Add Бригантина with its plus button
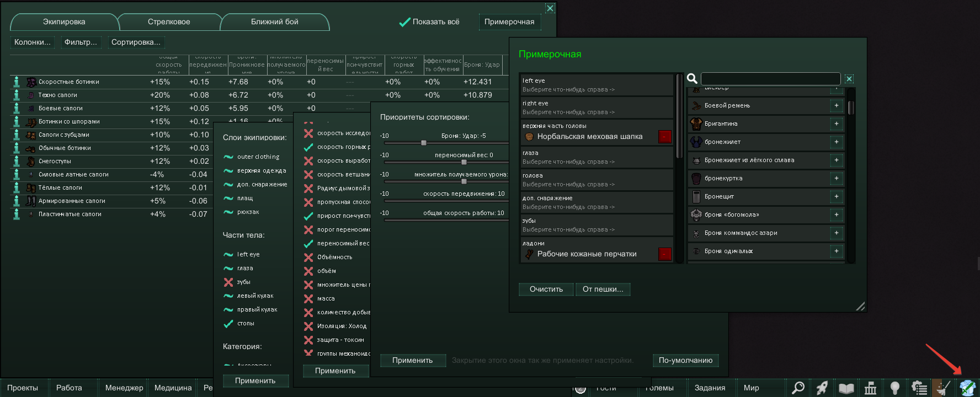This screenshot has height=397, width=980. click(837, 124)
